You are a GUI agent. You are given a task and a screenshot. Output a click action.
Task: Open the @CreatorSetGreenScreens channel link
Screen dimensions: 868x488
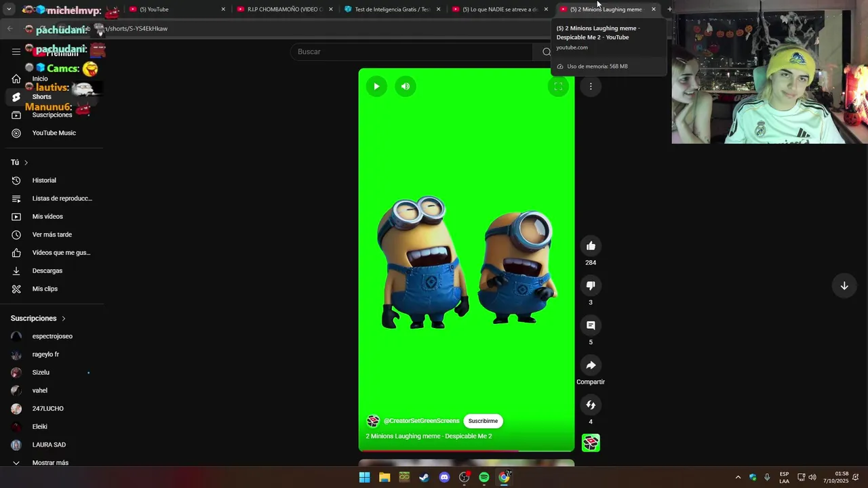tap(421, 421)
